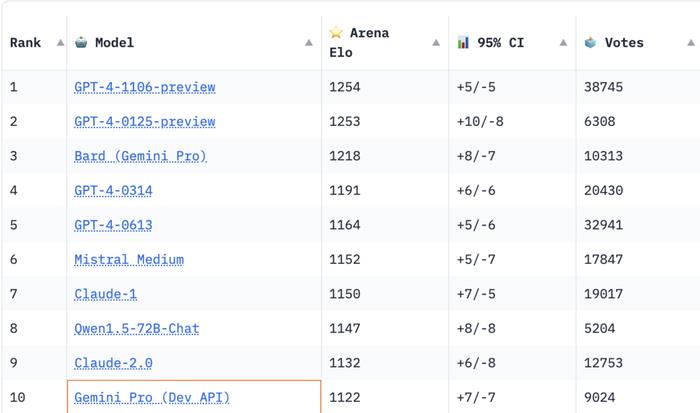
Task: Sort by Arena Elo column arrow
Action: [x=436, y=43]
